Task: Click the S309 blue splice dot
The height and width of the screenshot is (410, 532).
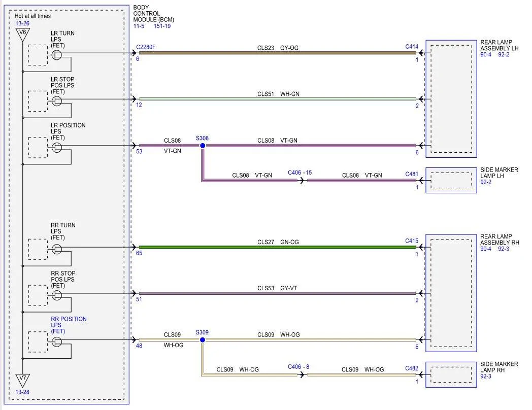Action: pos(203,340)
